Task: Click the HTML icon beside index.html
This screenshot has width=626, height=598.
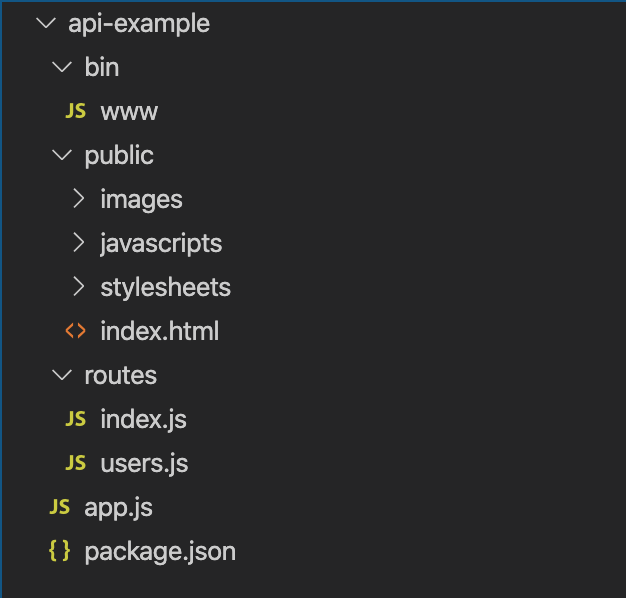Action: click(75, 331)
